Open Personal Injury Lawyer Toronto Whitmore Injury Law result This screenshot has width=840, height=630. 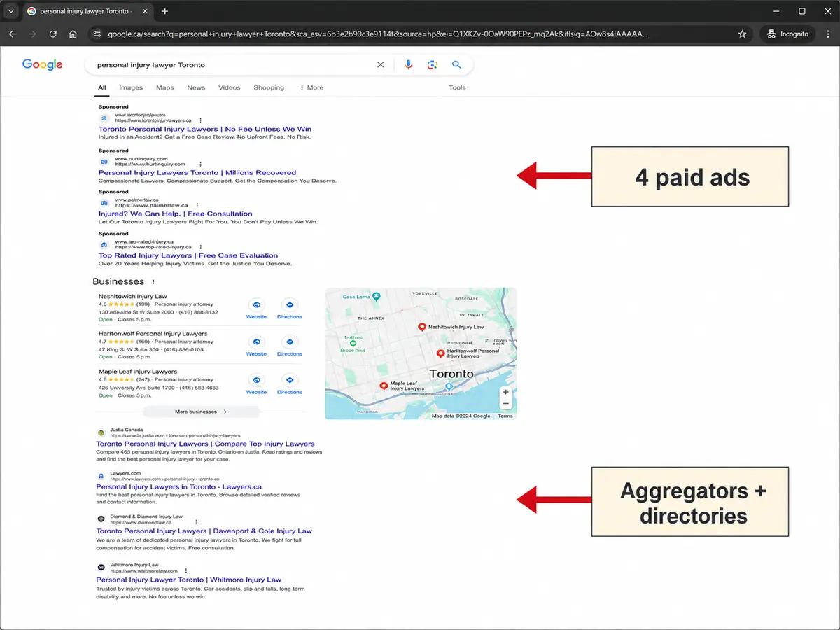click(189, 580)
